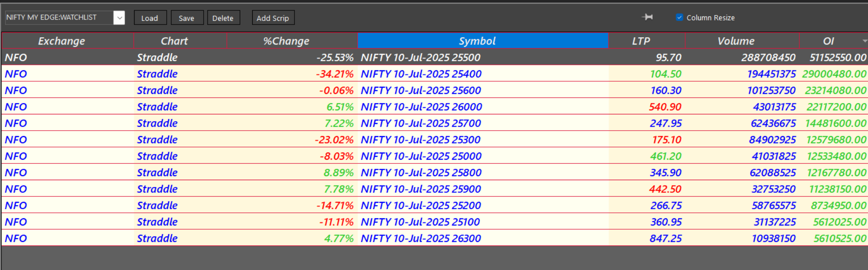Sort by the Volume column header
Image resolution: width=868 pixels, height=270 pixels.
pyautogui.click(x=742, y=41)
